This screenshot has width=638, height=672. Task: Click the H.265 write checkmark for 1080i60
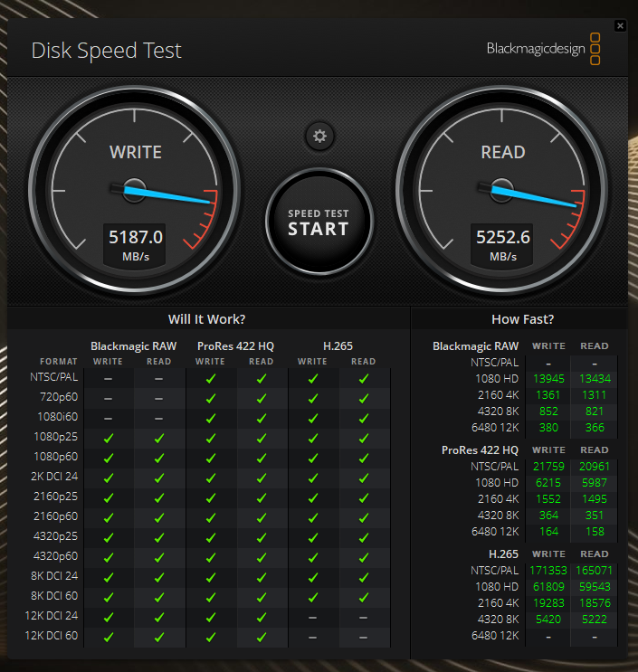(x=313, y=419)
